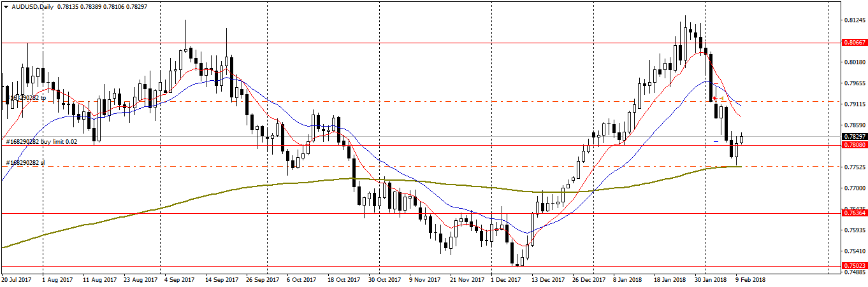The height and width of the screenshot is (287, 868).
Task: Click the red arrow trade marker near 30 Jan 2018
Action: [x=715, y=98]
